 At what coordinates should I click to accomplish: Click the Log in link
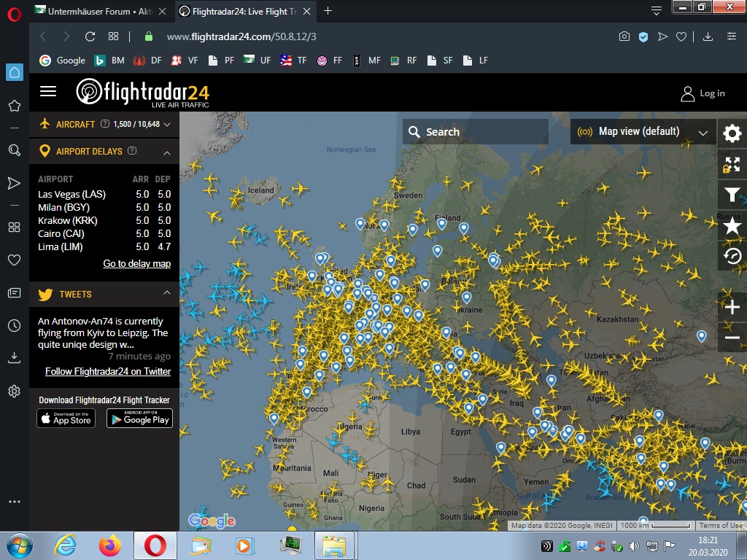(x=712, y=93)
